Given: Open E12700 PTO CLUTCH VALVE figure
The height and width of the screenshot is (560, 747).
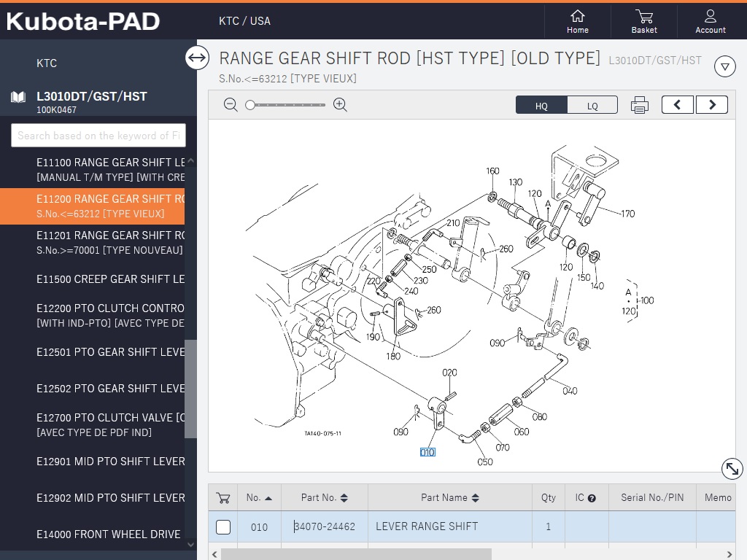Looking at the screenshot, I should click(x=93, y=425).
